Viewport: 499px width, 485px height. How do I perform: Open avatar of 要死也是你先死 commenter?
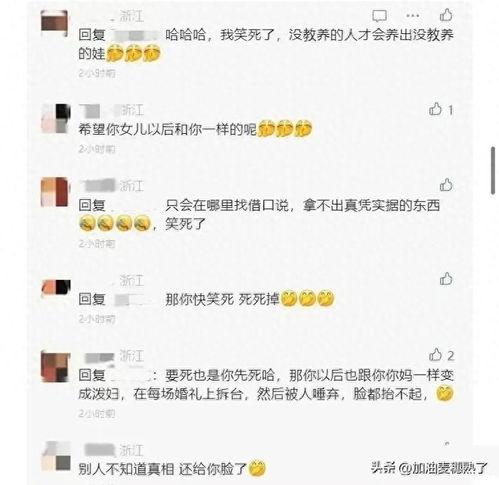pyautogui.click(x=55, y=367)
